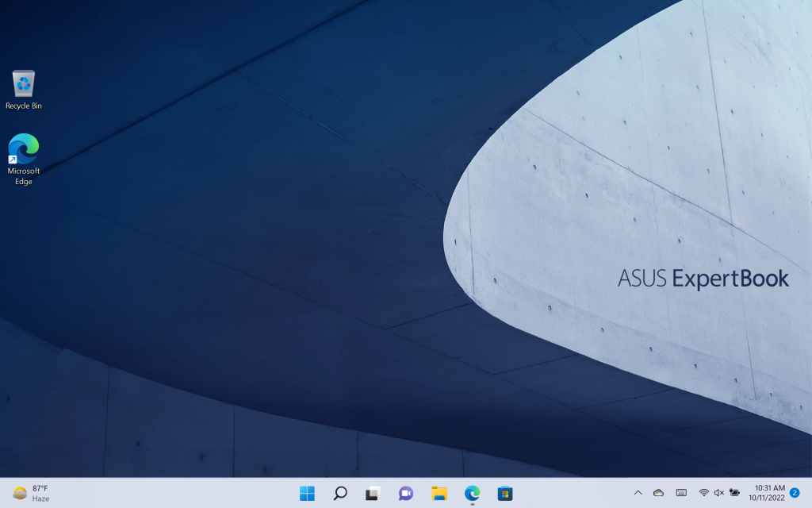Open Microsoft Store from the taskbar
The width and height of the screenshot is (812, 508).
(505, 494)
